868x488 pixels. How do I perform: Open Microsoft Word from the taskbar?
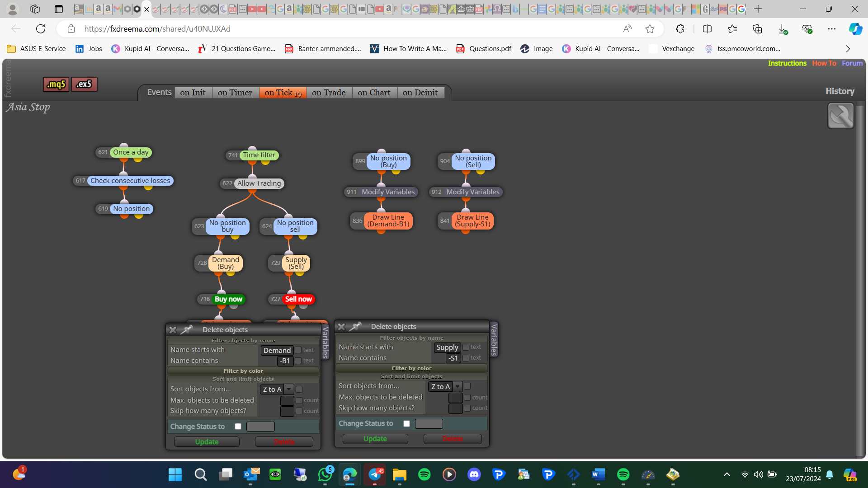(x=599, y=474)
